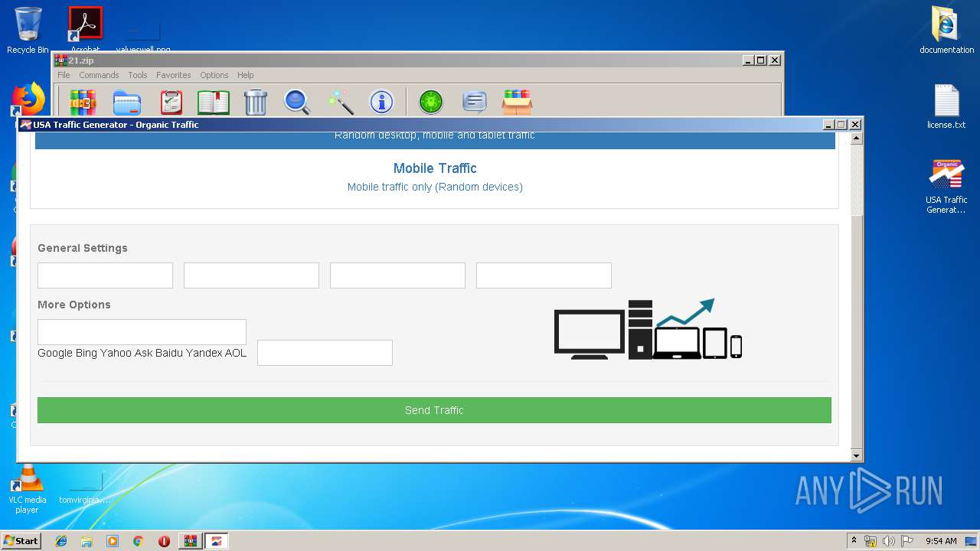This screenshot has width=980, height=551.
Task: Click the scrollbar up arrow in Traffic Generator
Action: pyautogui.click(x=856, y=139)
